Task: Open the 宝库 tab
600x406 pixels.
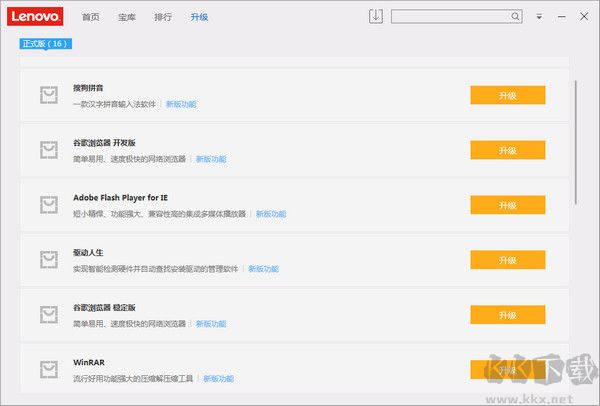Action: pyautogui.click(x=127, y=17)
